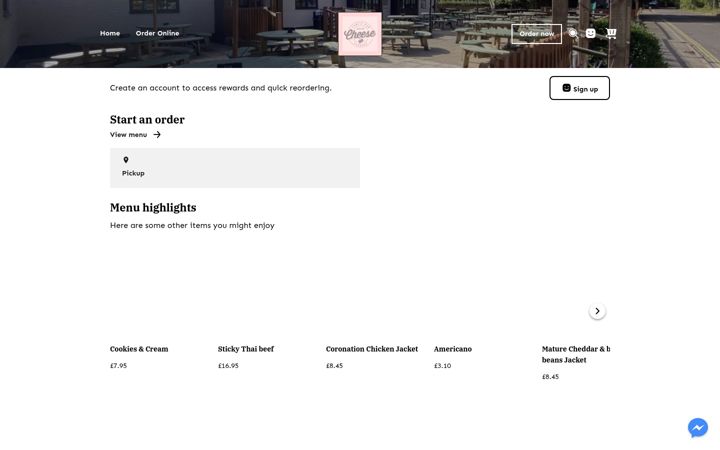Open the Coronation Chicken Jacket item
720x450 pixels.
372,349
